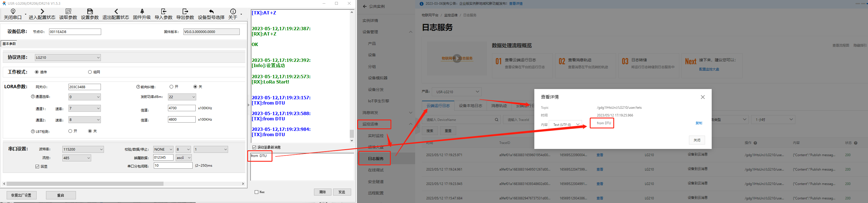
Task: Click the 进入配置状态 toolbar icon
Action: click(42, 11)
